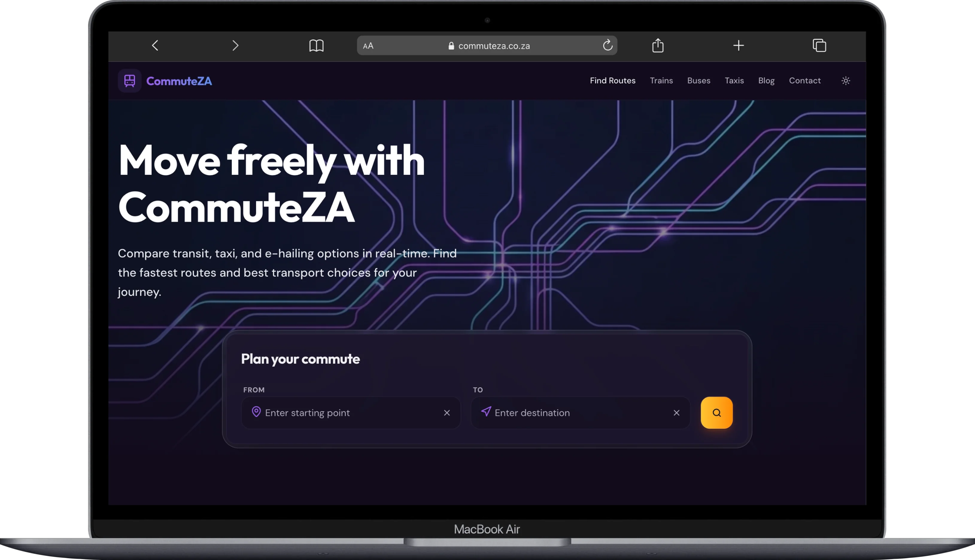This screenshot has height=560, width=975.
Task: Click the TO field label
Action: point(478,389)
